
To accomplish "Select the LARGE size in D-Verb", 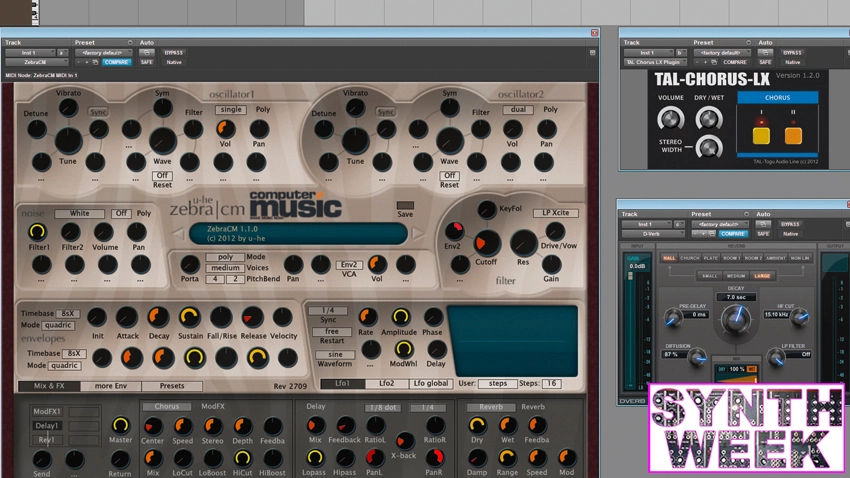I will coord(762,276).
